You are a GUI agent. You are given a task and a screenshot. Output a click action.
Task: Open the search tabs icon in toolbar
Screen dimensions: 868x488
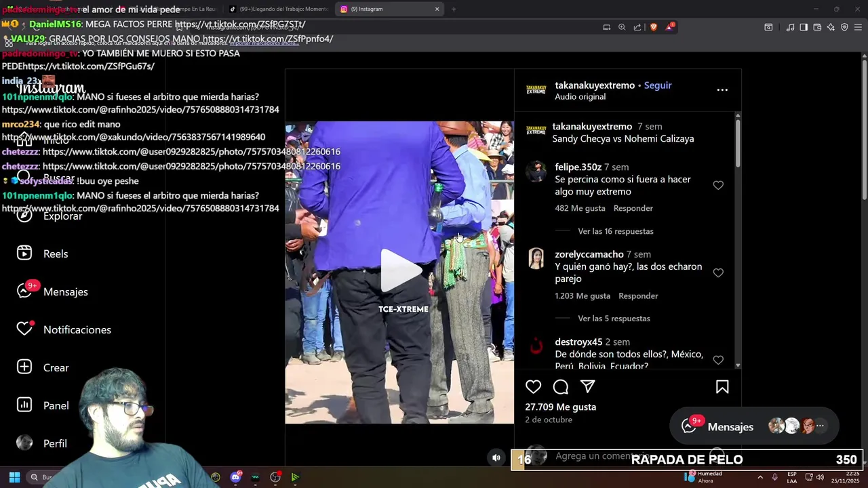pyautogui.click(x=768, y=27)
